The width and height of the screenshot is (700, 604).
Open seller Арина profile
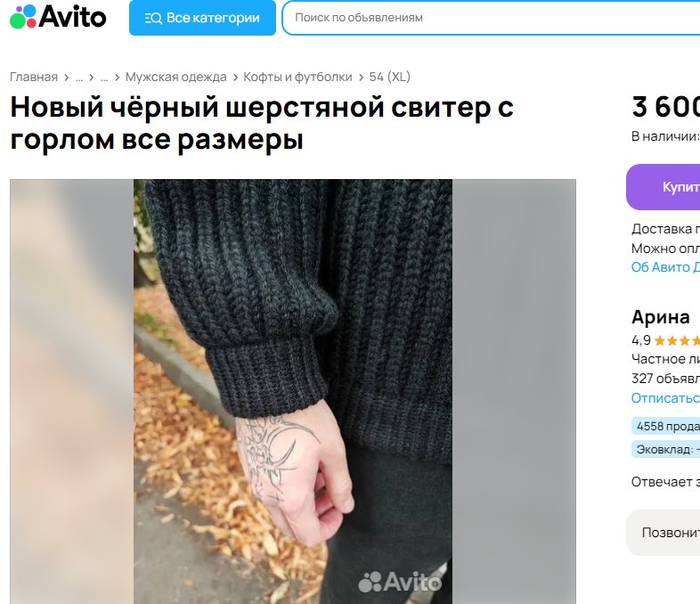pyautogui.click(x=661, y=317)
